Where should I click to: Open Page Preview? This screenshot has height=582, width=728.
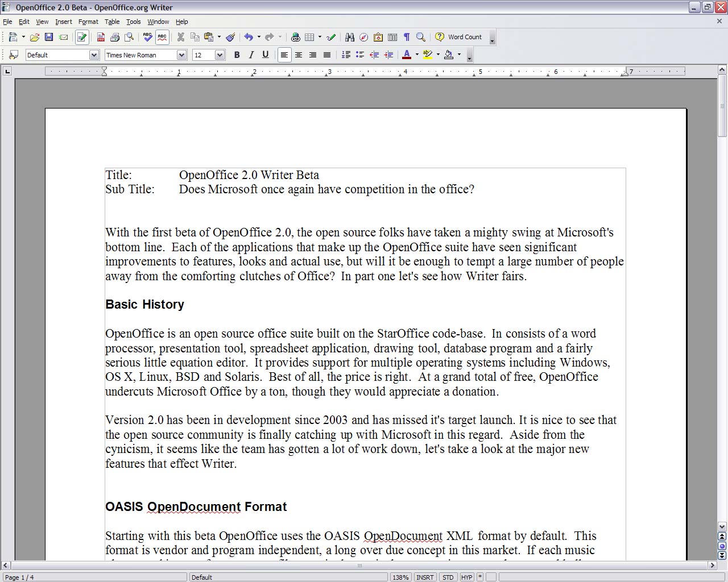click(130, 37)
